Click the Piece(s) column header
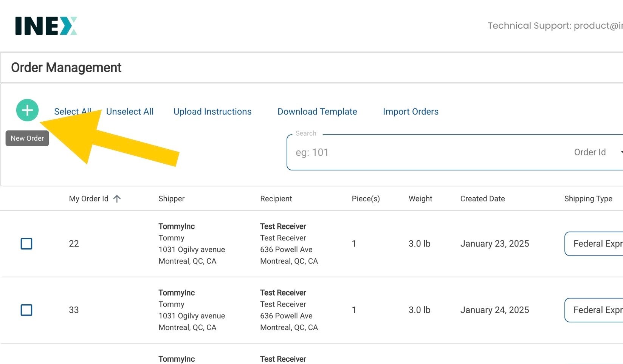 [x=366, y=199]
